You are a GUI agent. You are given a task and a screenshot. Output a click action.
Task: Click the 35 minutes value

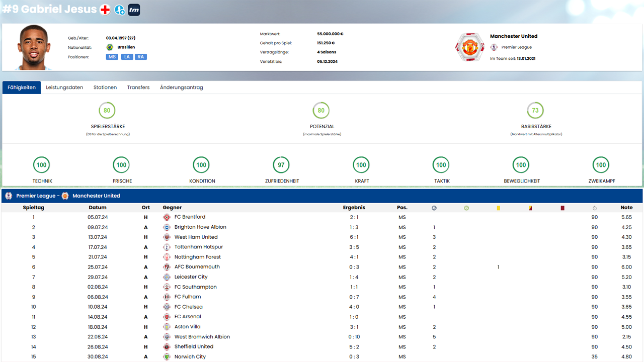[x=595, y=357]
